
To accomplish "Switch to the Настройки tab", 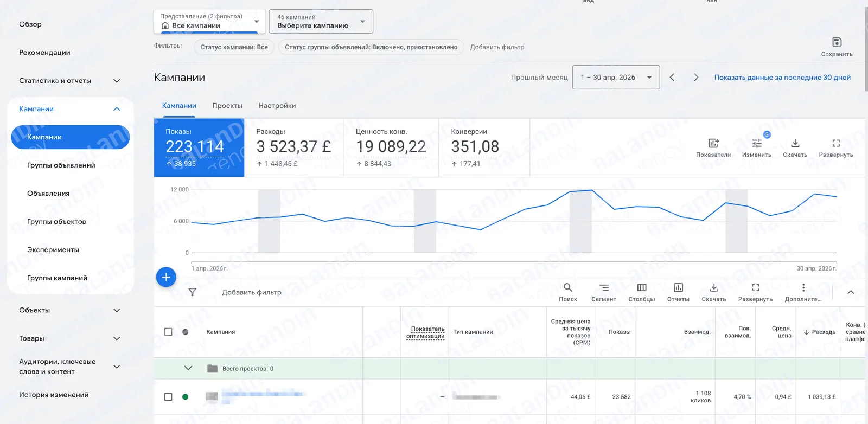I will (277, 106).
